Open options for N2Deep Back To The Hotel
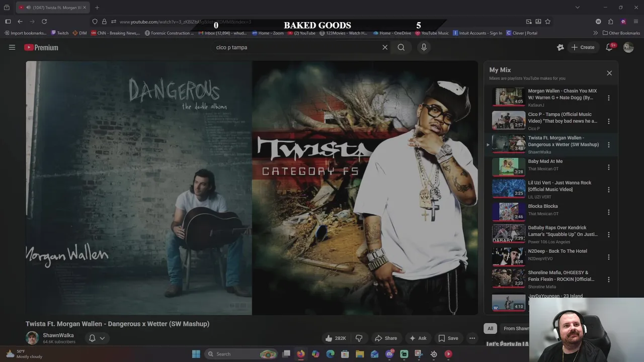 (x=608, y=257)
